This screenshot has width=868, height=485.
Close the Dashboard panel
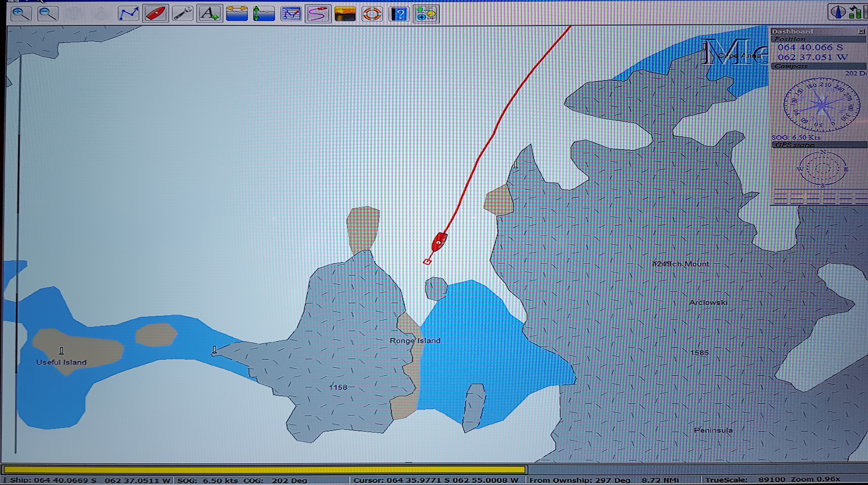click(861, 31)
